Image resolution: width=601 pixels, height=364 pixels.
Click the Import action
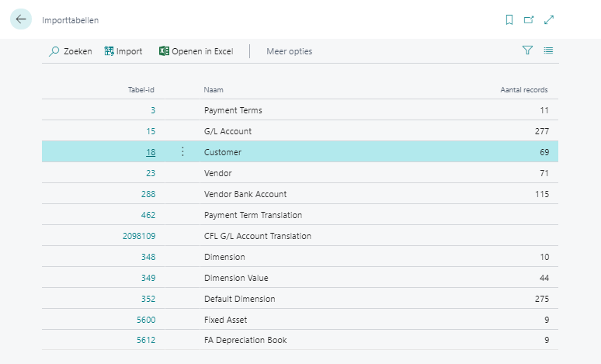point(123,51)
